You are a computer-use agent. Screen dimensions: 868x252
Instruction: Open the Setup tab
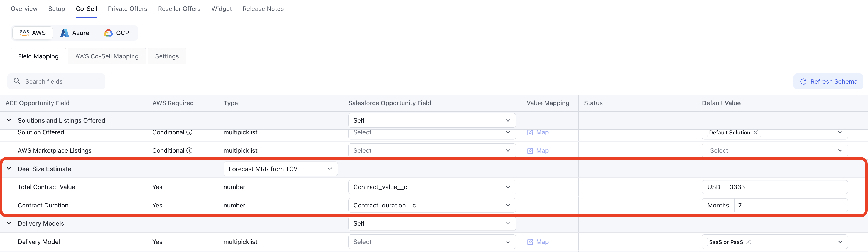pos(57,9)
